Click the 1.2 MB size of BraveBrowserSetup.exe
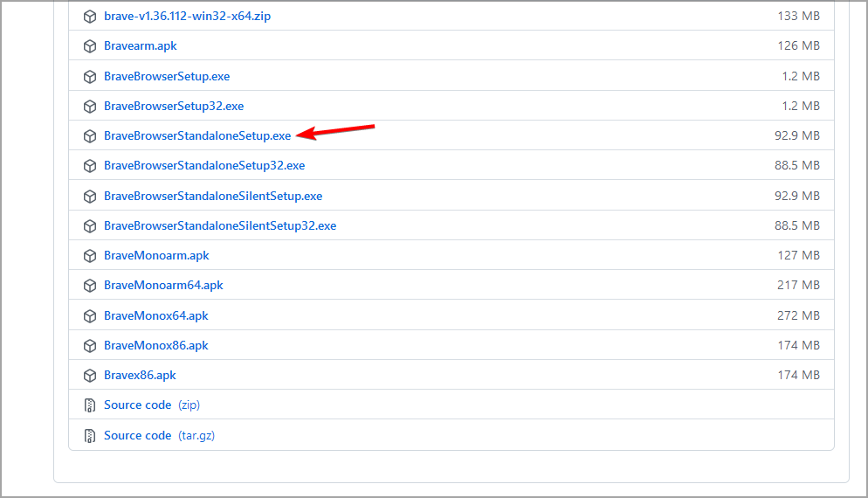 tap(801, 76)
